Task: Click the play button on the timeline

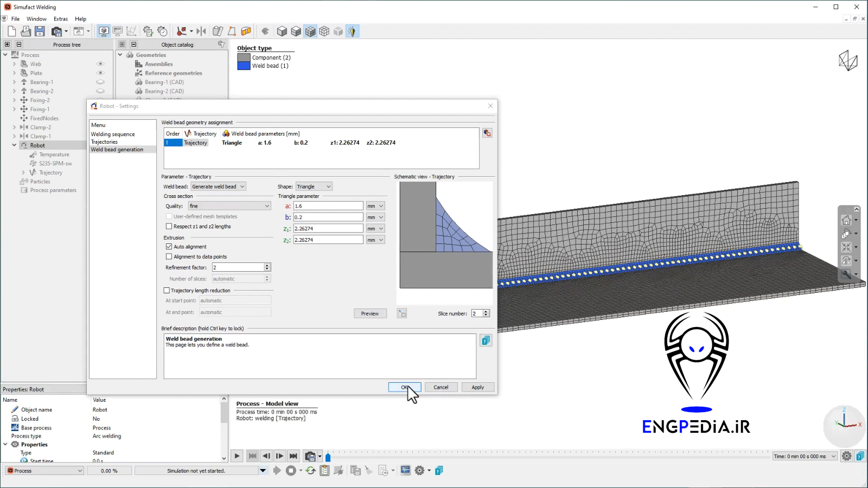Action: click(237, 456)
